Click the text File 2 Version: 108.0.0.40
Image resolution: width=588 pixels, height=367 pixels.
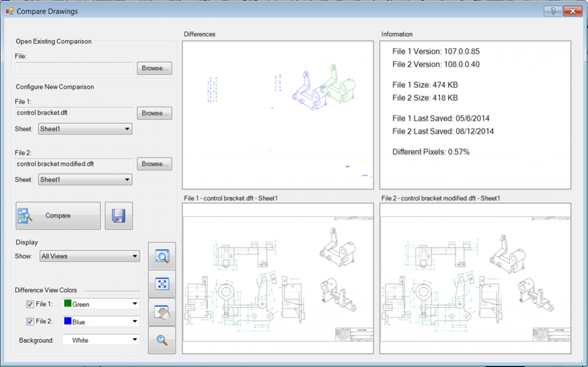(436, 64)
